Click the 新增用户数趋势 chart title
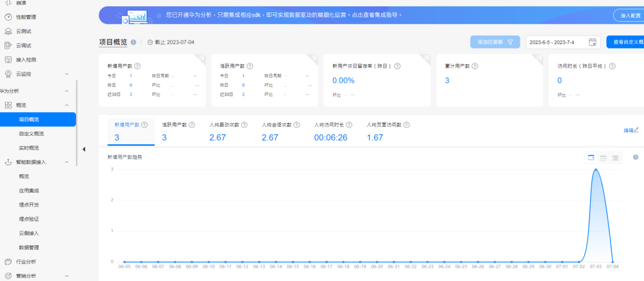This screenshot has height=281, width=644. coord(125,157)
